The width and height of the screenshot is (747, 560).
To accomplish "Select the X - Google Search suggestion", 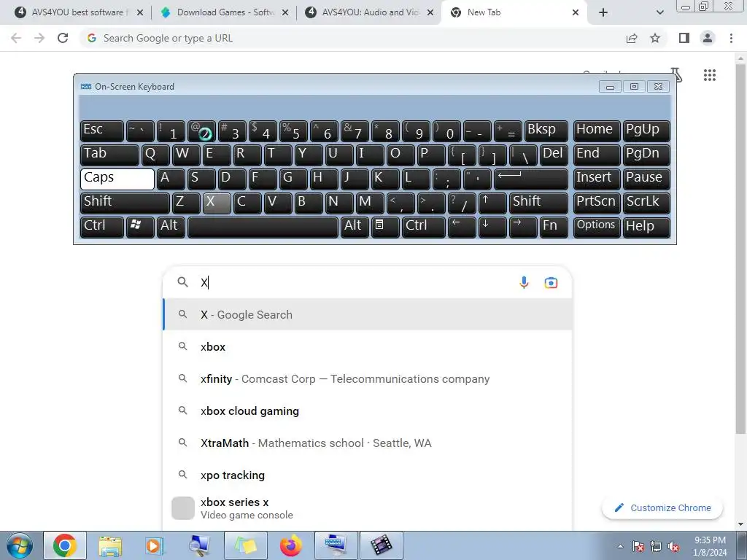I will pos(368,314).
